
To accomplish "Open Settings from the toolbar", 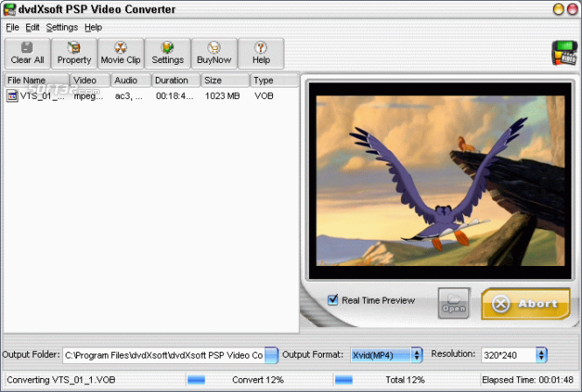I will [x=167, y=53].
